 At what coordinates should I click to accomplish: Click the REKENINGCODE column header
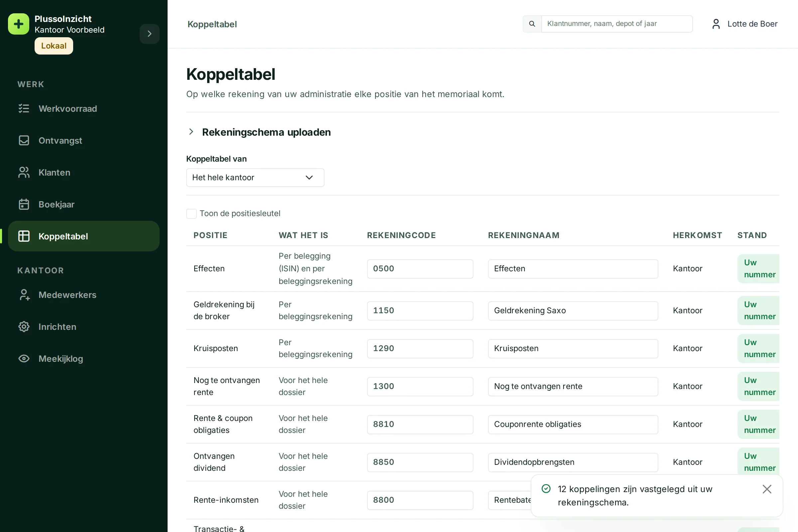click(401, 235)
